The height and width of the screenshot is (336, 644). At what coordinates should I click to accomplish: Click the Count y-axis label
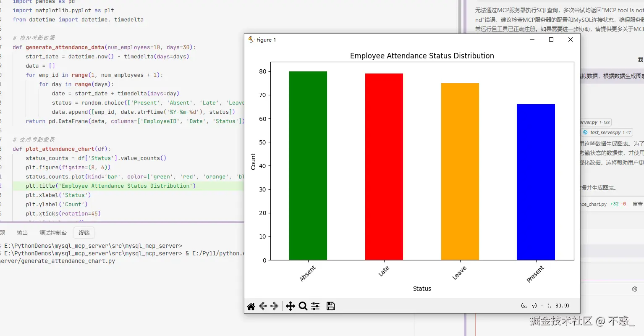[x=253, y=161]
